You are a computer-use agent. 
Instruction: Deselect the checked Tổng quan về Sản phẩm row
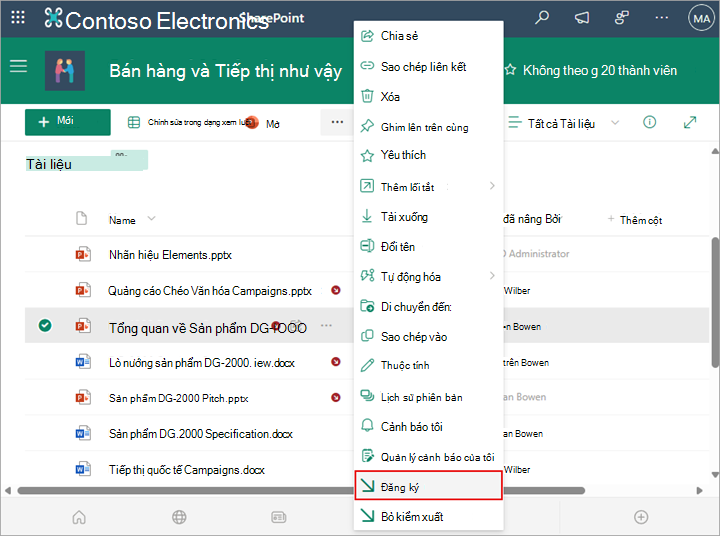click(45, 326)
